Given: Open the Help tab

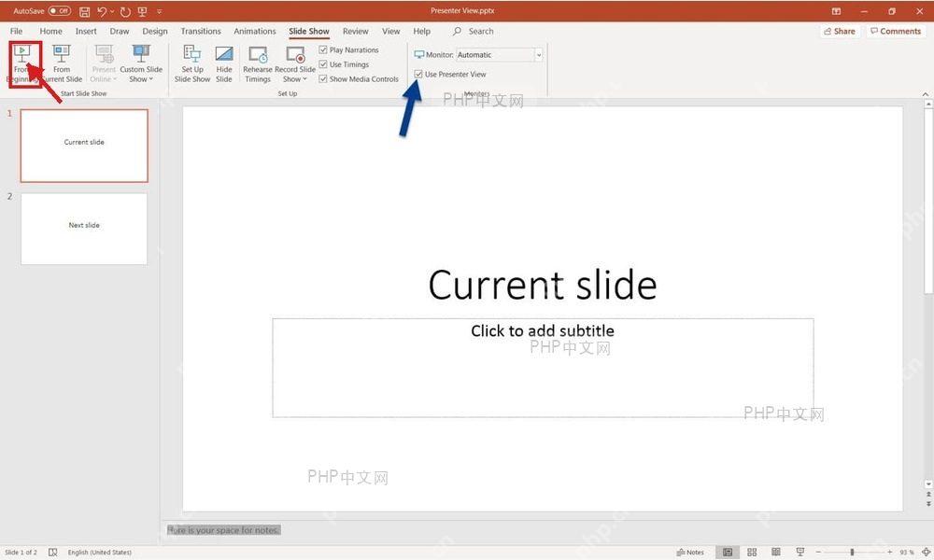Looking at the screenshot, I should 422,31.
